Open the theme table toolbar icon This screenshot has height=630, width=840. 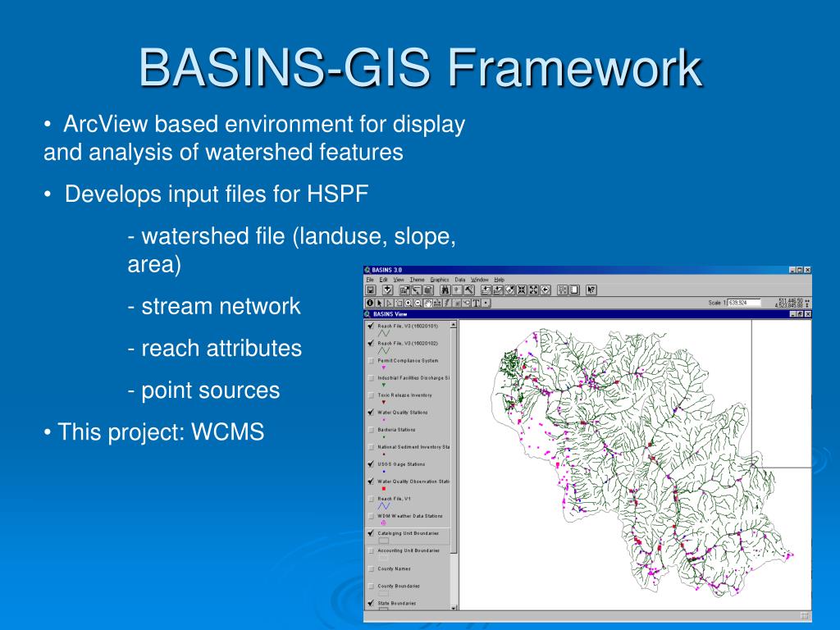point(428,290)
